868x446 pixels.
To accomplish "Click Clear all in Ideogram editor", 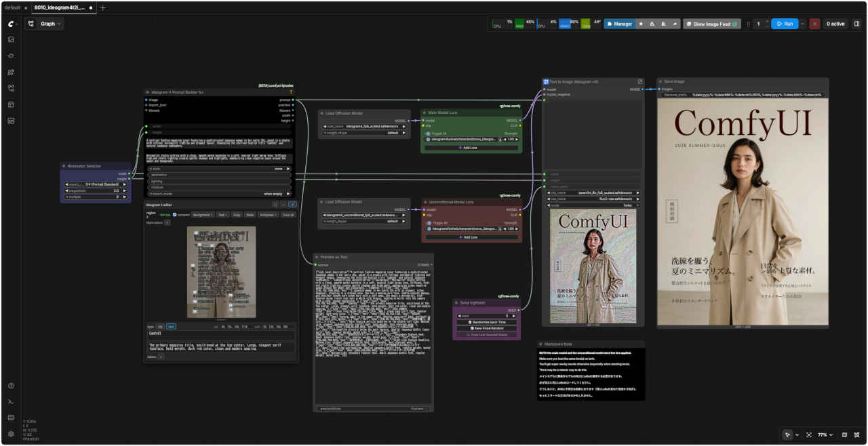I will pos(289,214).
